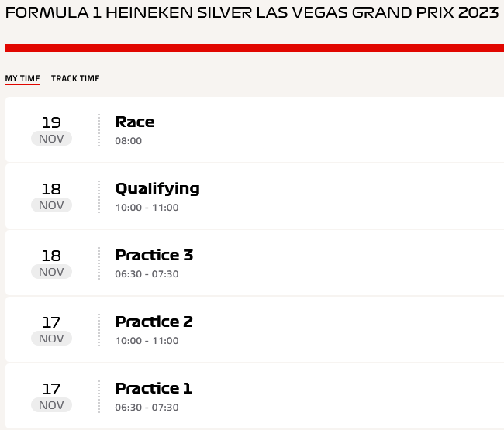Click Practice 1 time 06:30 - 07:30
The width and height of the screenshot is (504, 430).
(x=147, y=408)
